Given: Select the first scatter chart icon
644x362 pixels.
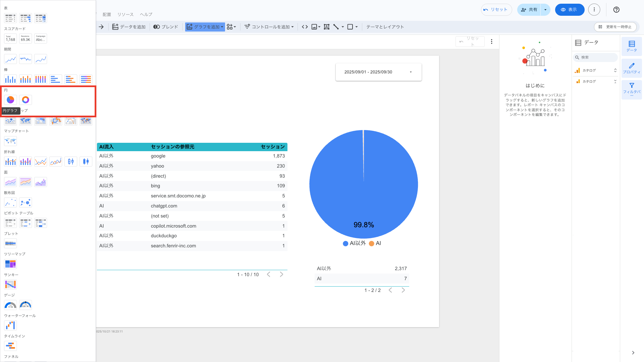Looking at the screenshot, I should (x=10, y=202).
